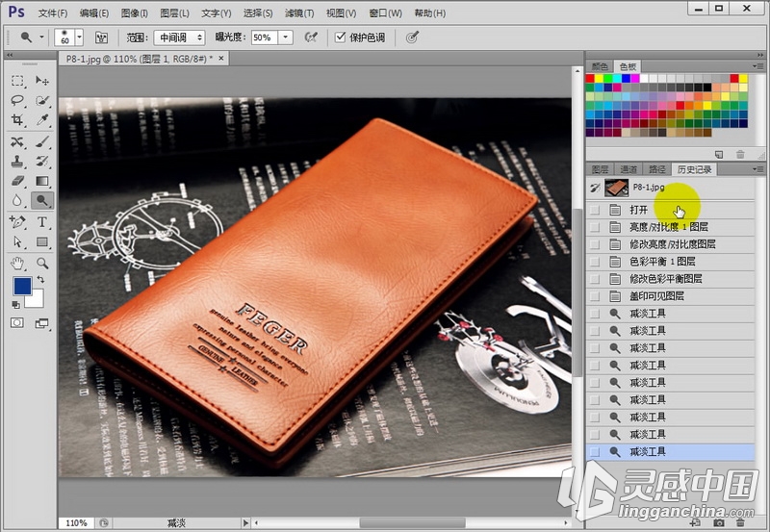Select the Path Selection tool
The width and height of the screenshot is (770, 532).
click(x=17, y=242)
